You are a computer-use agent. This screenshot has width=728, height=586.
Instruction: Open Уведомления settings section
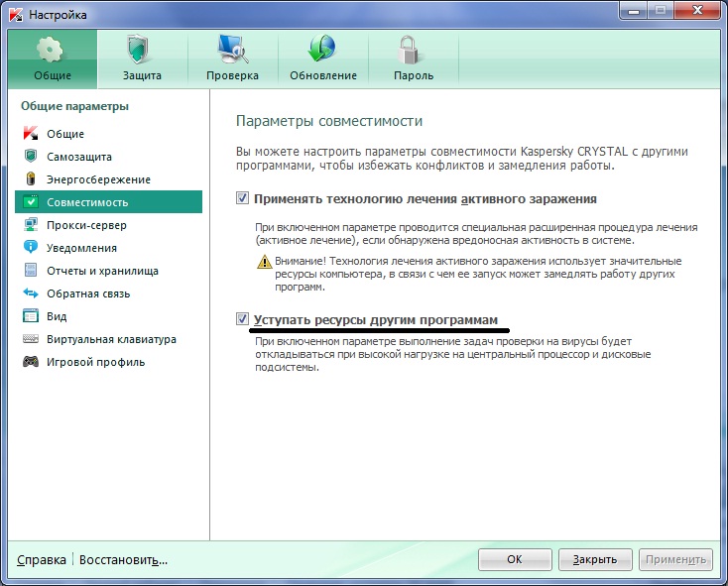109,247
